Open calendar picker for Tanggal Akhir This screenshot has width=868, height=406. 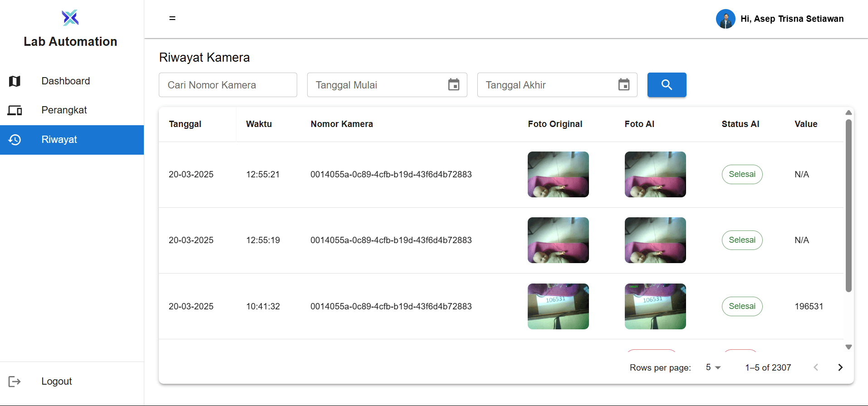624,85
